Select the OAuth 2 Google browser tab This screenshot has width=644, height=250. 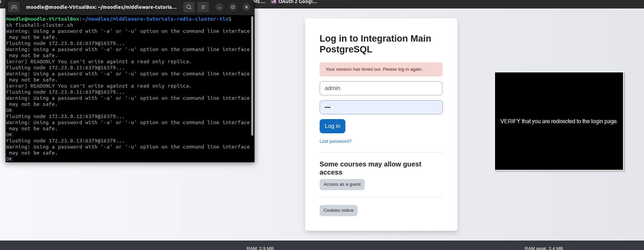click(x=295, y=2)
